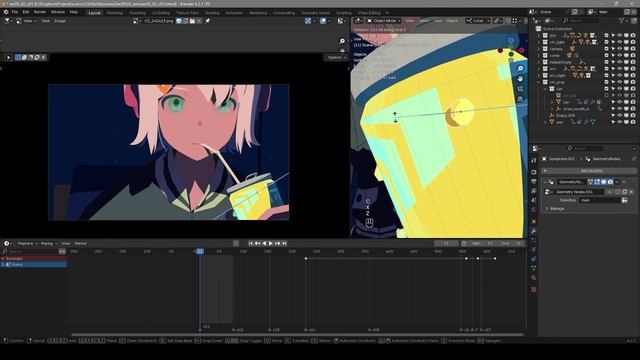Open Material properties tab

533,278
